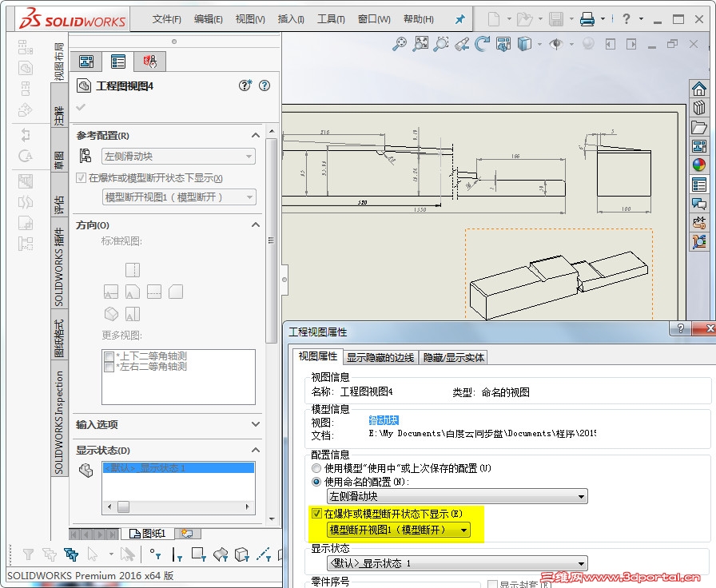The width and height of the screenshot is (716, 588).
Task: Select the SOLIDWORKS Inspection vertical tab
Action: click(59, 422)
